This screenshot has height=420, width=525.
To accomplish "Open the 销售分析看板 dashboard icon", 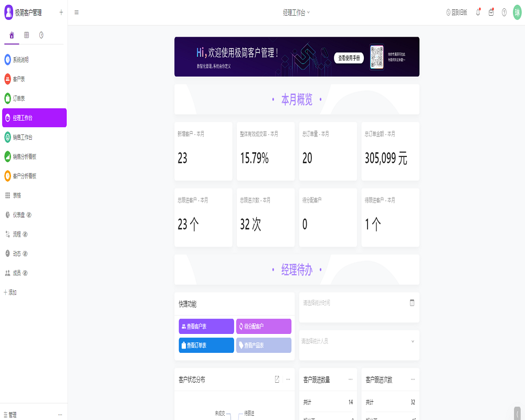I will coord(7,156).
